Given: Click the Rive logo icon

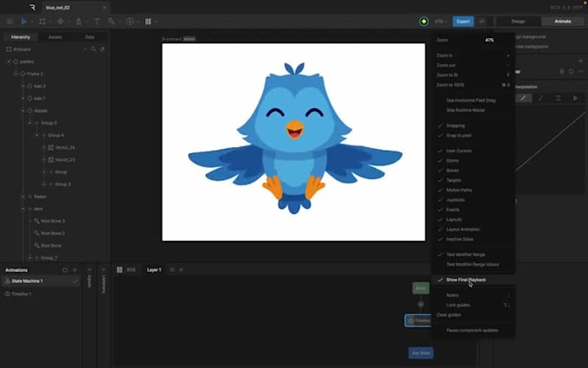Looking at the screenshot, I should click(32, 7).
